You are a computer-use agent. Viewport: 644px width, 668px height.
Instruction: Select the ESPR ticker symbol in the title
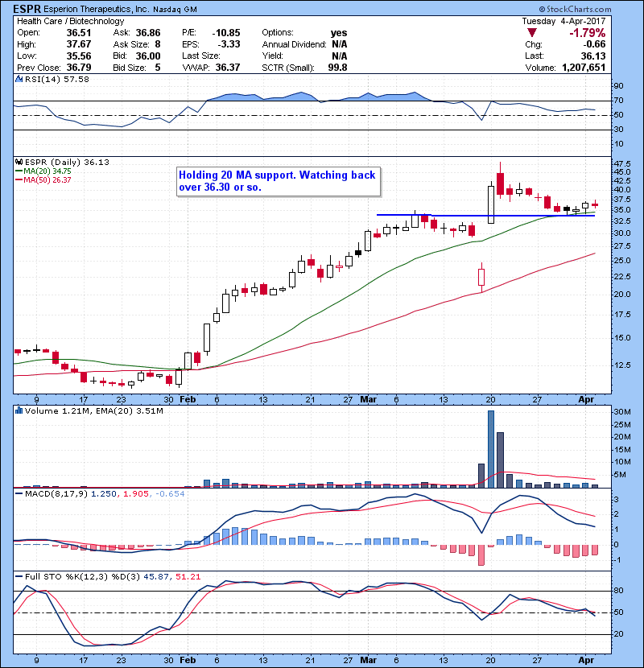tap(27, 9)
